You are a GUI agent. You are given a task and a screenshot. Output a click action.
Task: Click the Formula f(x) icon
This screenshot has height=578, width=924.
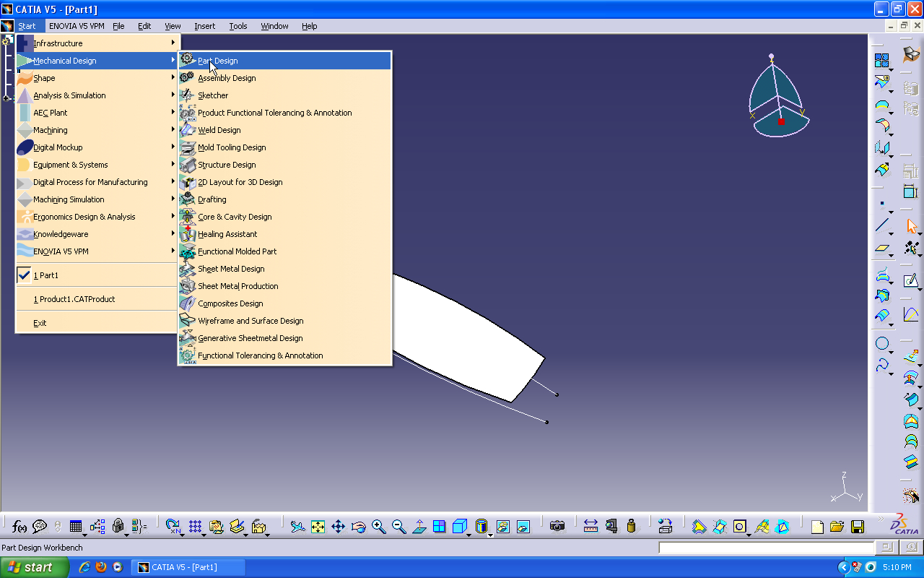point(19,527)
